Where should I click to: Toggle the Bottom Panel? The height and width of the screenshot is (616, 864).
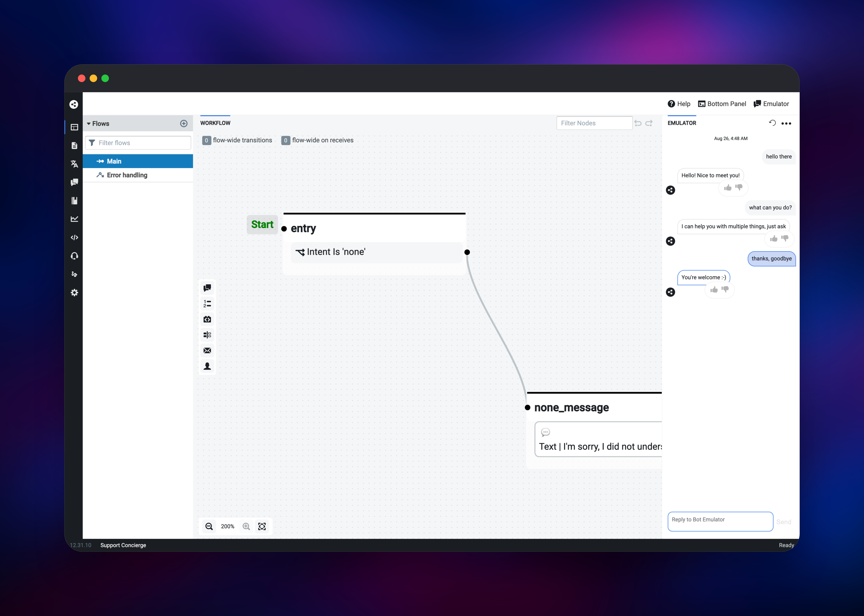tap(722, 104)
